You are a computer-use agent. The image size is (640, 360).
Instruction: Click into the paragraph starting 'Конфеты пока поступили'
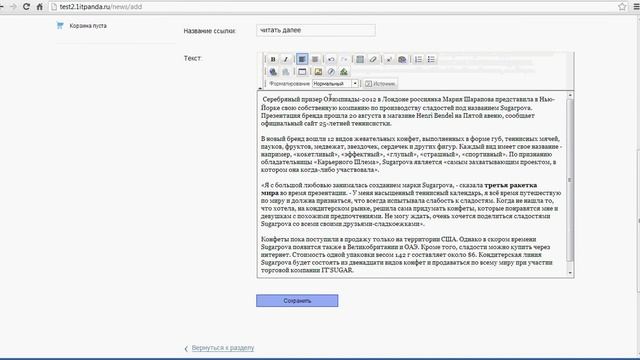click(x=407, y=255)
